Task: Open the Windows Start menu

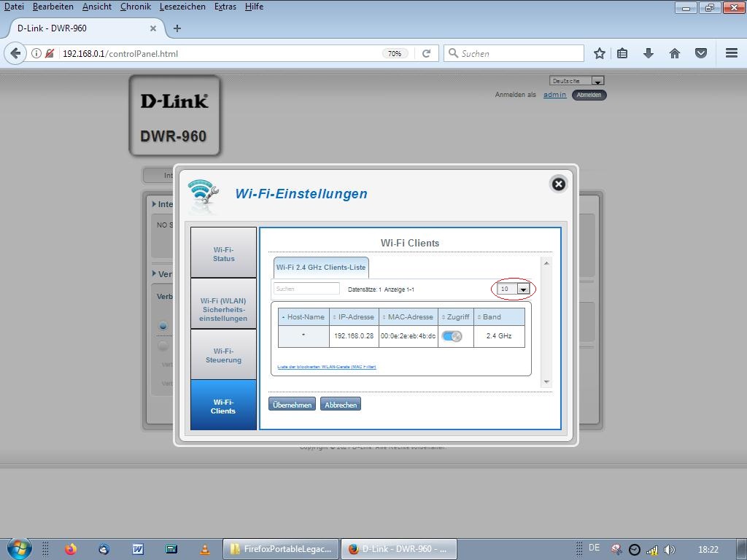Action: (x=20, y=549)
